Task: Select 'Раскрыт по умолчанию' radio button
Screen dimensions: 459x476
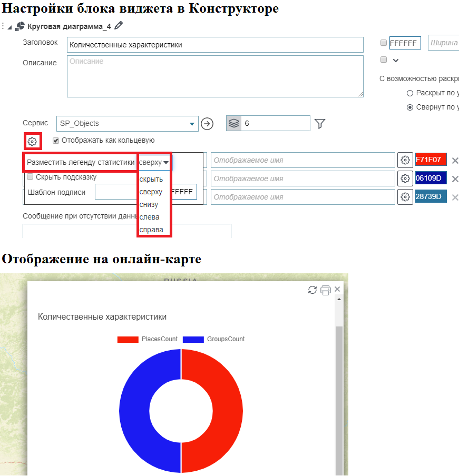Action: point(410,93)
